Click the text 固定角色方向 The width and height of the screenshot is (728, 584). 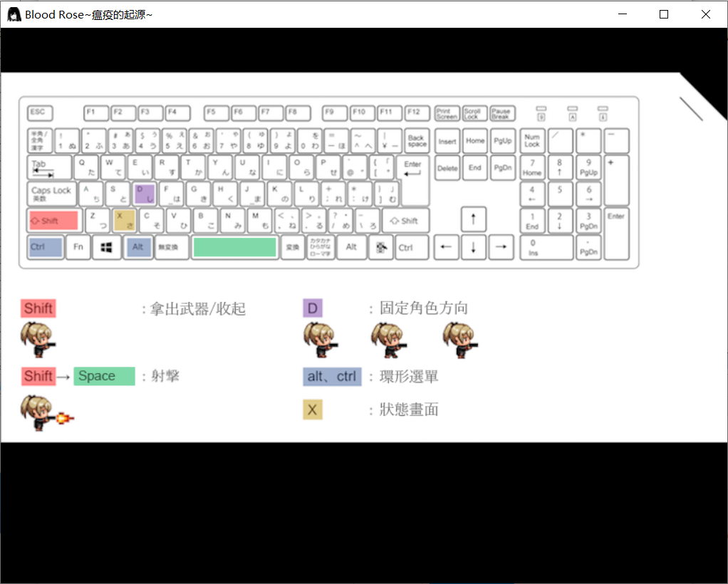[x=423, y=308]
